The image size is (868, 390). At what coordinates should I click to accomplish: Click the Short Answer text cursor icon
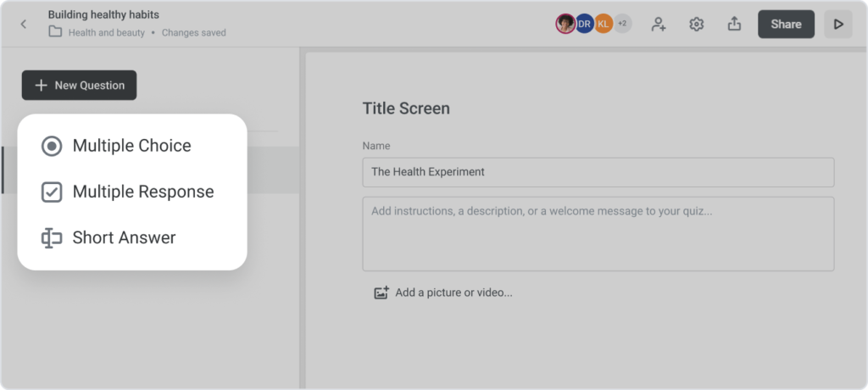52,237
